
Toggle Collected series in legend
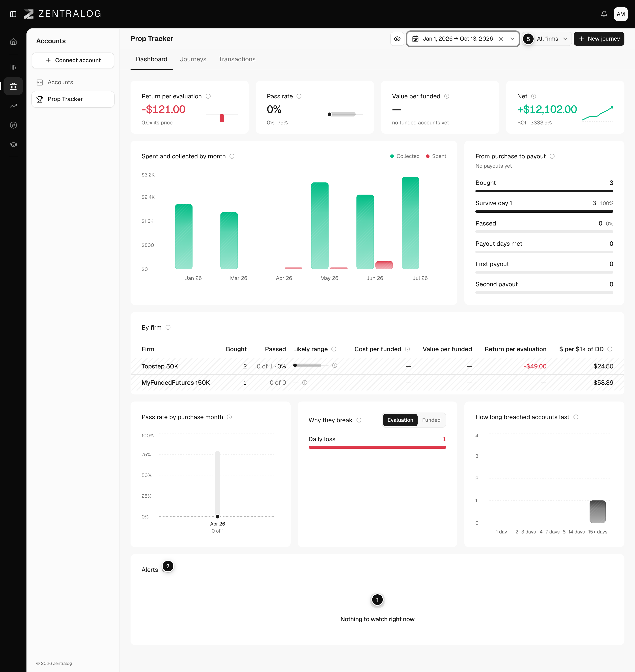tap(405, 156)
